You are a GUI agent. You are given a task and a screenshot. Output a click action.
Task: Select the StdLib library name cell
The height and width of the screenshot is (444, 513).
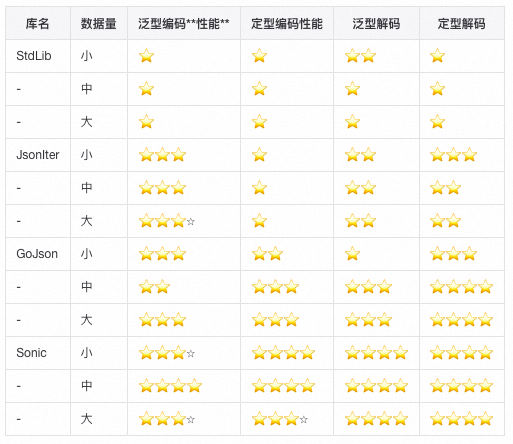34,56
